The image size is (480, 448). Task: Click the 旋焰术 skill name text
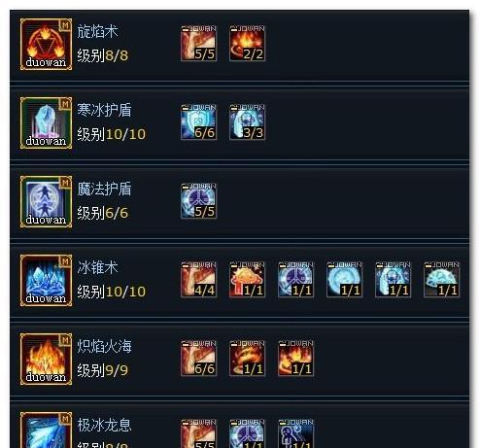(97, 32)
